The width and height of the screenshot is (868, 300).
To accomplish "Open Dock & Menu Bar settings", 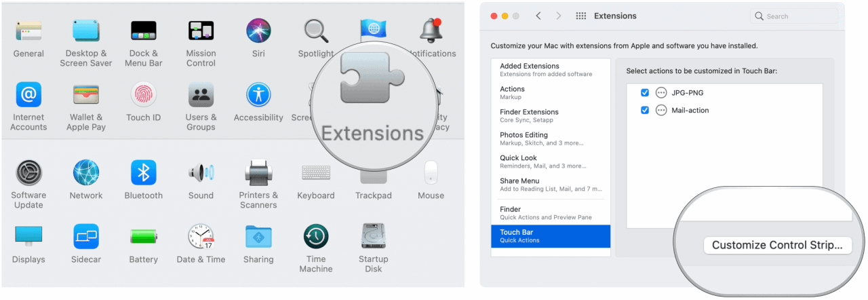I will coord(144,31).
